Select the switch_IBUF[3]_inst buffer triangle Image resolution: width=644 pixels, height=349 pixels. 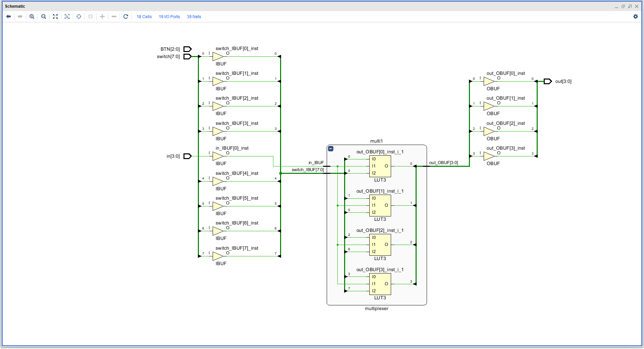click(218, 131)
